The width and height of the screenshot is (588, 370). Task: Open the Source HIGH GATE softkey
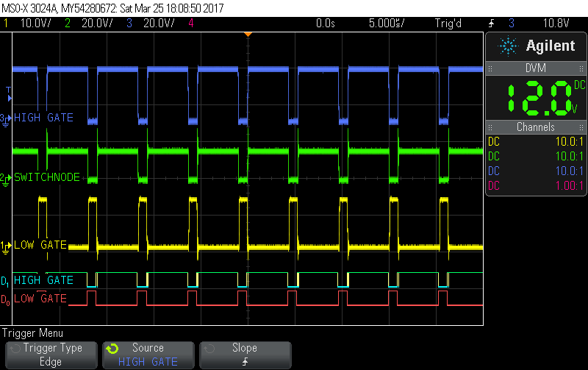coord(148,354)
